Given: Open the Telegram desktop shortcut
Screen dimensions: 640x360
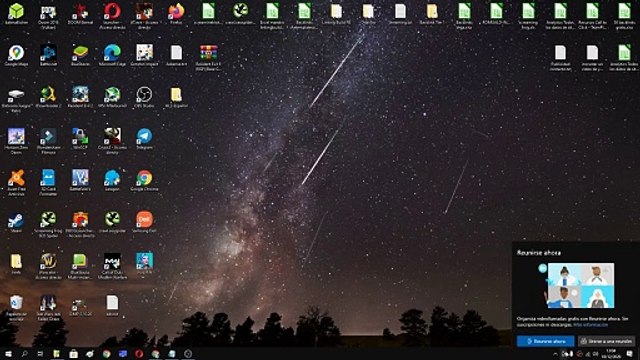Looking at the screenshot, I should [x=144, y=139].
